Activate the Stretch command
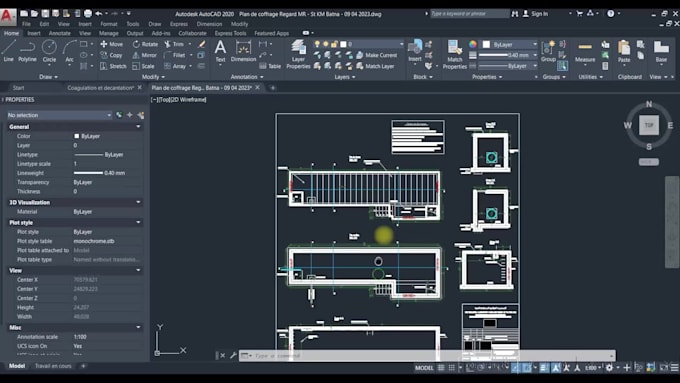680x383 pixels. (113, 66)
